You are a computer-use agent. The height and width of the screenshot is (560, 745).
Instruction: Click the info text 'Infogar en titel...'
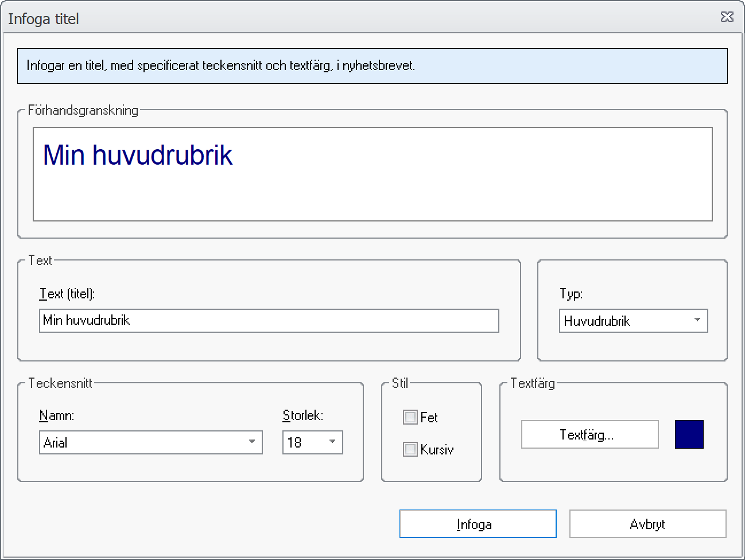221,65
